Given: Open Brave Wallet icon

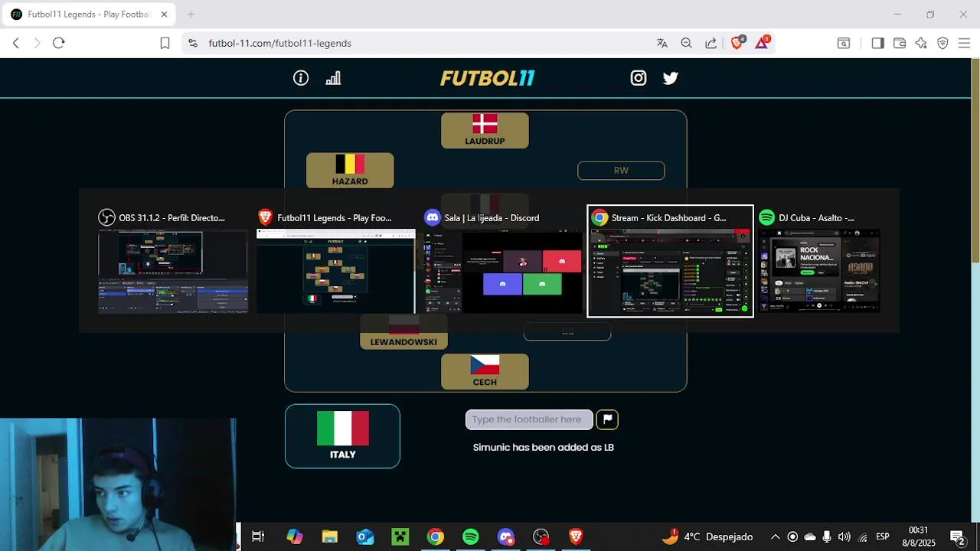Looking at the screenshot, I should pyautogui.click(x=900, y=43).
